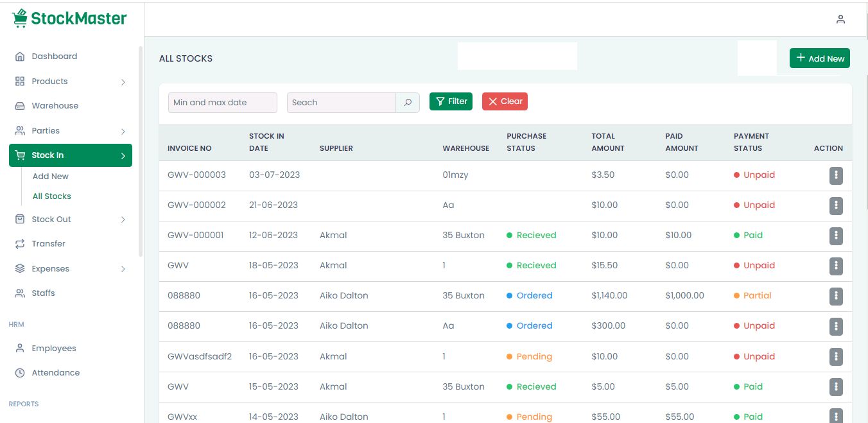
Task: Click the Attendance clock icon
Action: pyautogui.click(x=20, y=373)
